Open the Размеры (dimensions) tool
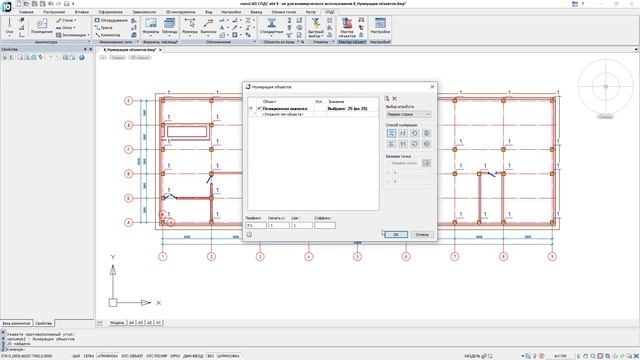Viewport: 640px width, 360px height. coord(190,27)
